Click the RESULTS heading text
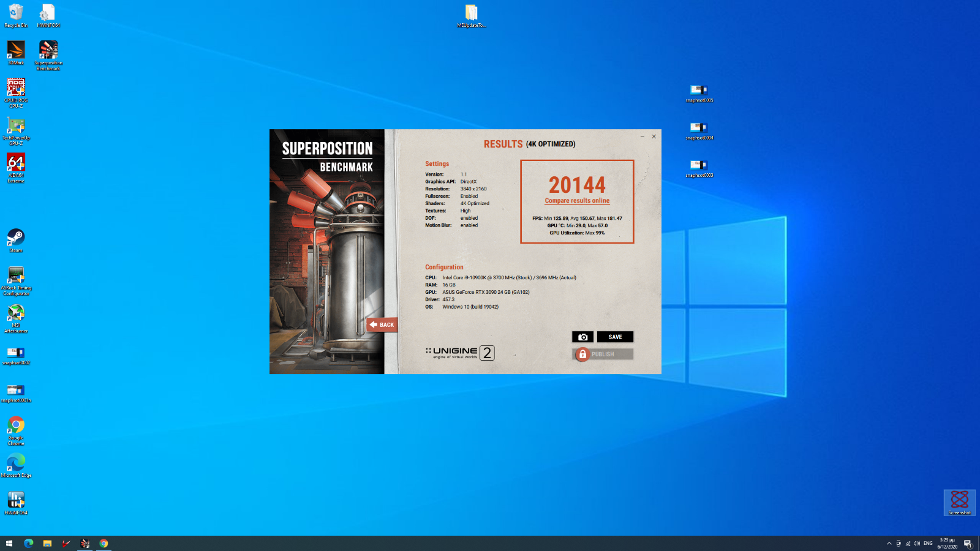 coord(503,144)
